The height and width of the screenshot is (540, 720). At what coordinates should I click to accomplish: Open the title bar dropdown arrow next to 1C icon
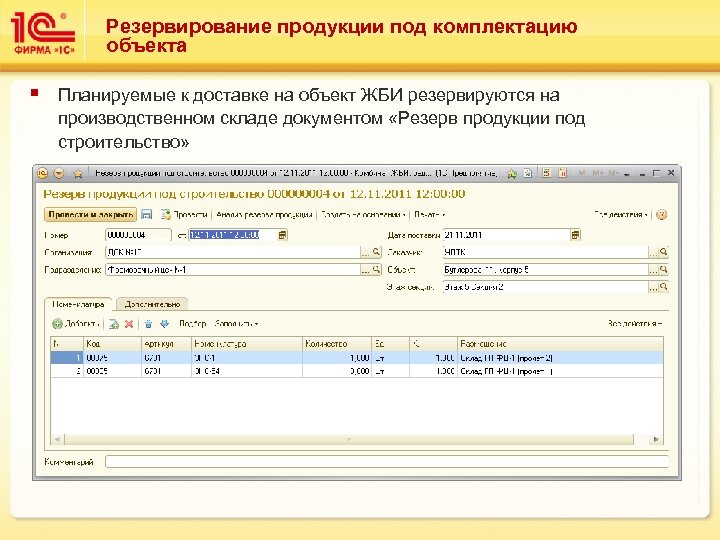pyautogui.click(x=59, y=173)
